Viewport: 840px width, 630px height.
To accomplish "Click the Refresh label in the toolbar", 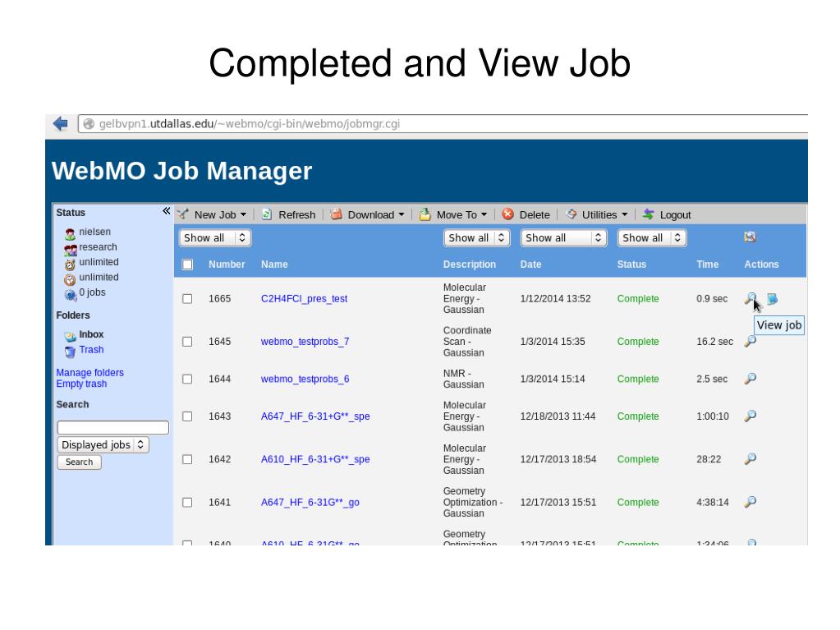I will pyautogui.click(x=296, y=214).
